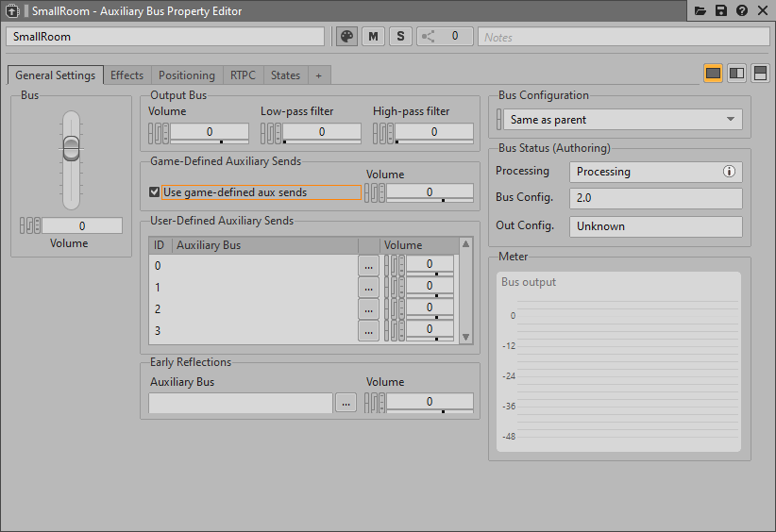Screen dimensions: 776x532
Task: Open the RTPC tab
Action: tap(243, 75)
